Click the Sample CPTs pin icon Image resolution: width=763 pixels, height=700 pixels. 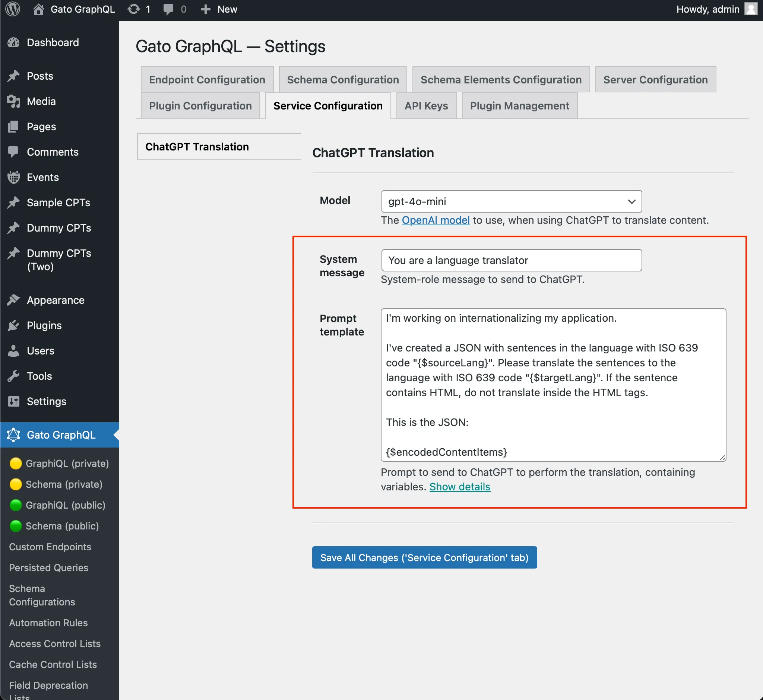14,203
